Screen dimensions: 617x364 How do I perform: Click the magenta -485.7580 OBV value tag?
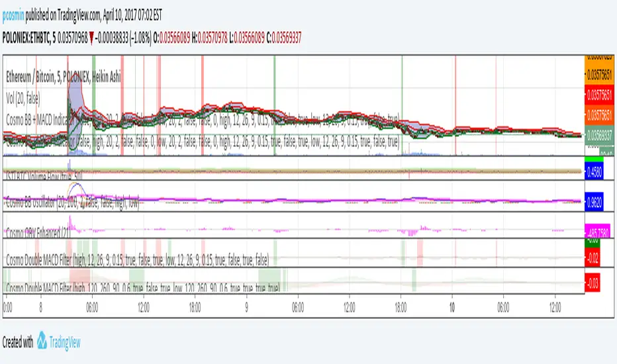(x=597, y=230)
